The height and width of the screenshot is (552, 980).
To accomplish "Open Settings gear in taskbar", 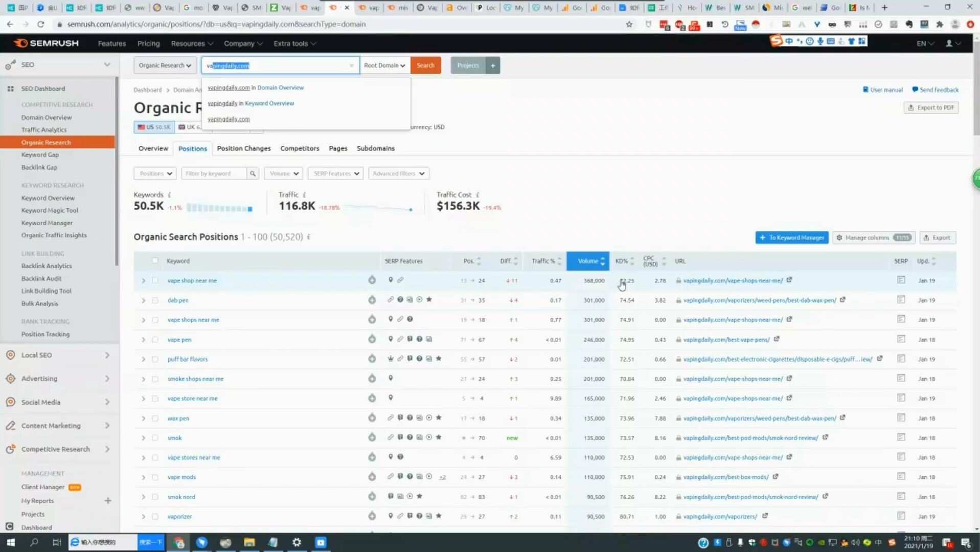I will pyautogui.click(x=297, y=542).
